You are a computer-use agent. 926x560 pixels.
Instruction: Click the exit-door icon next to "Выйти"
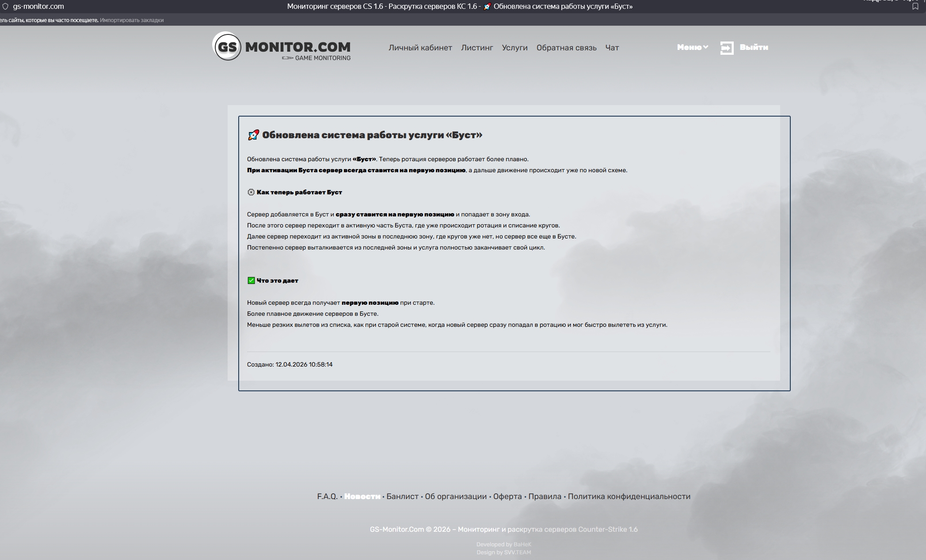pyautogui.click(x=726, y=47)
